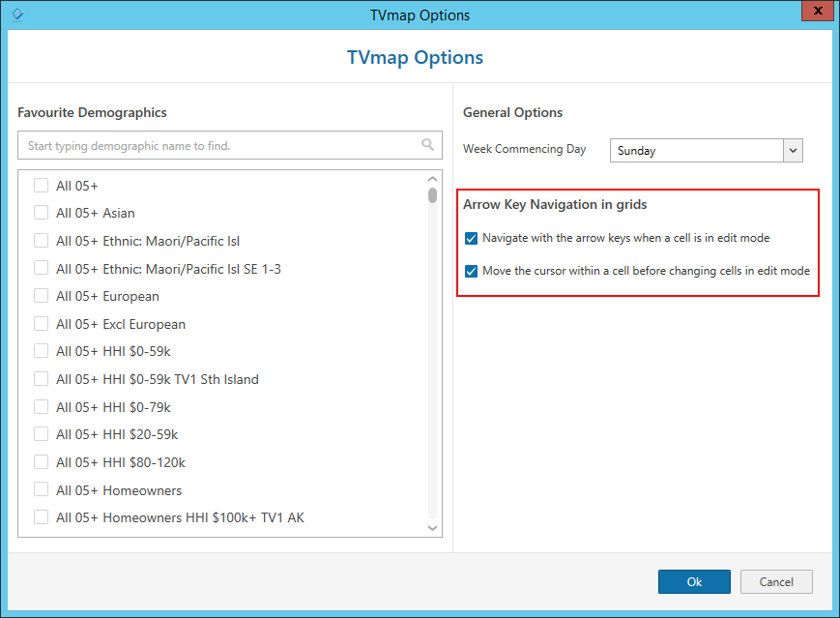Check the All 05+ Asian demographic
Viewport: 840px width, 618px height.
[x=42, y=213]
